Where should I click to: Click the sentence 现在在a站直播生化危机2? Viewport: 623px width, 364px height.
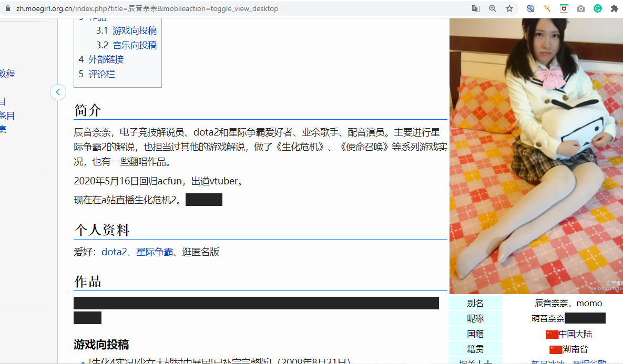pyautogui.click(x=128, y=200)
